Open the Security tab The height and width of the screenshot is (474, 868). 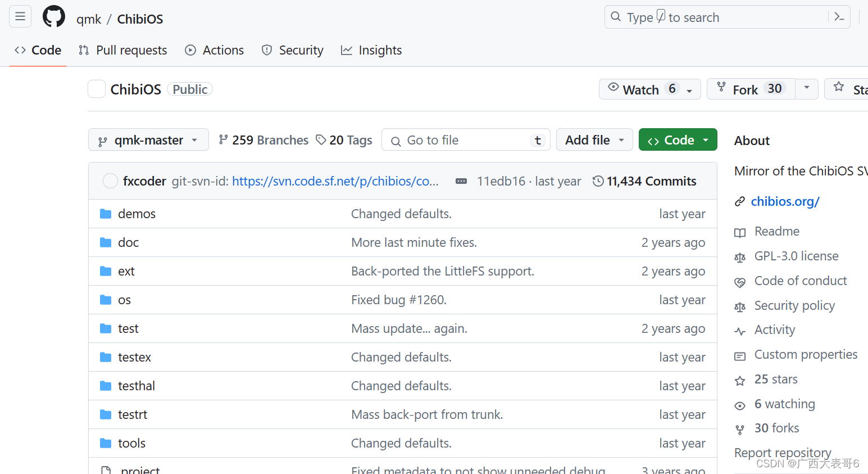click(x=293, y=50)
